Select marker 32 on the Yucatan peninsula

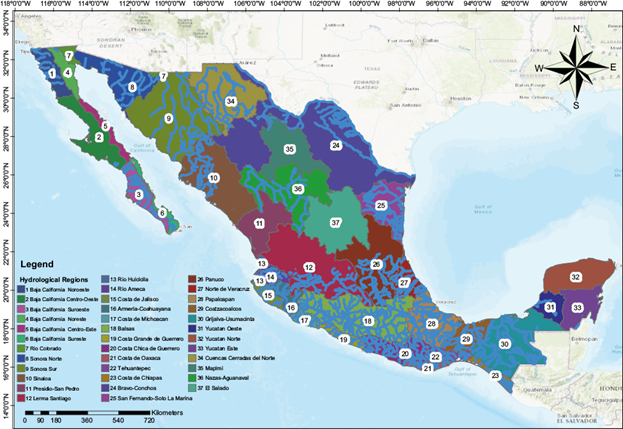click(575, 276)
